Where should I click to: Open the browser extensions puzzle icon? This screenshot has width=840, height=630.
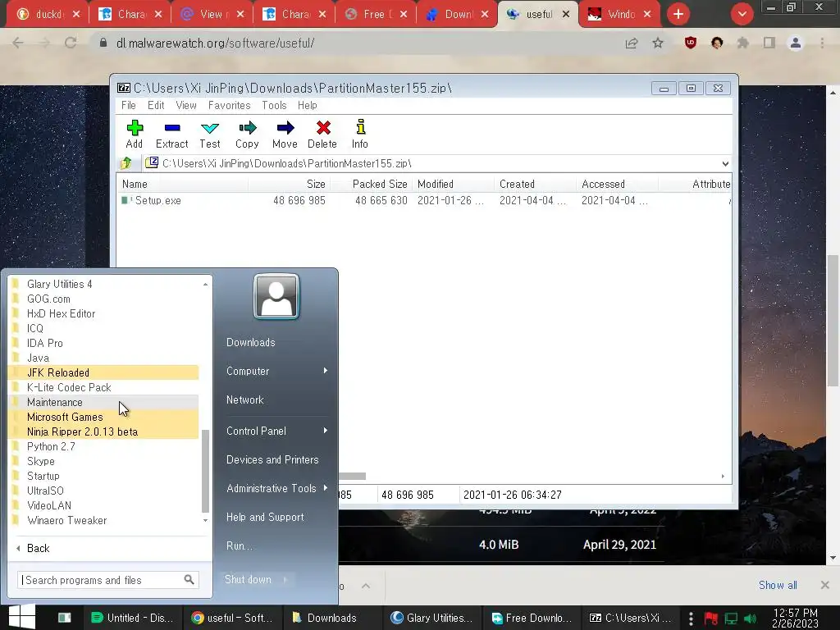[743, 43]
